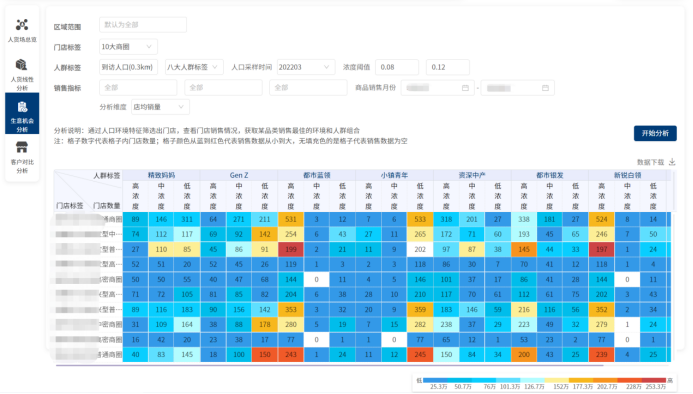Click the orange-red cell showing 245
The image size is (693, 394).
pos(420,355)
